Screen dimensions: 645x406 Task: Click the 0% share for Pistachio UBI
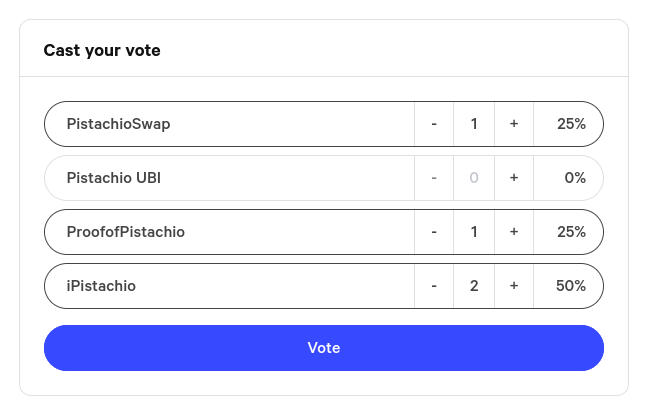click(x=574, y=178)
